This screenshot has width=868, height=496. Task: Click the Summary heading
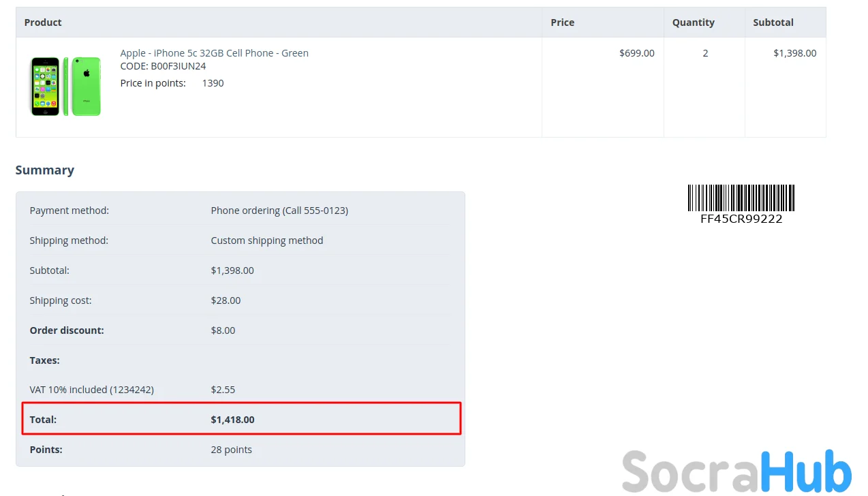point(45,170)
